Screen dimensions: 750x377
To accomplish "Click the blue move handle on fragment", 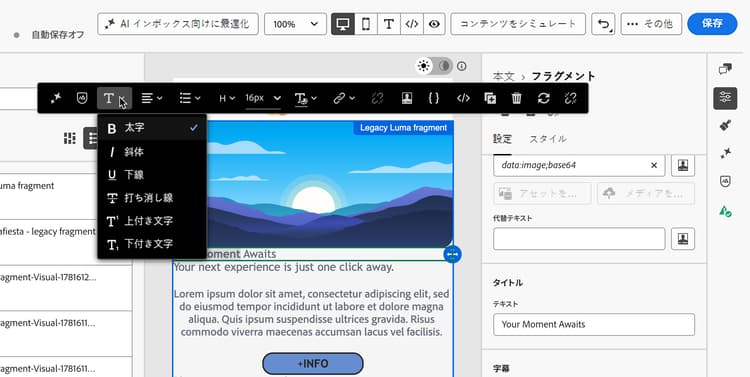I will [452, 255].
